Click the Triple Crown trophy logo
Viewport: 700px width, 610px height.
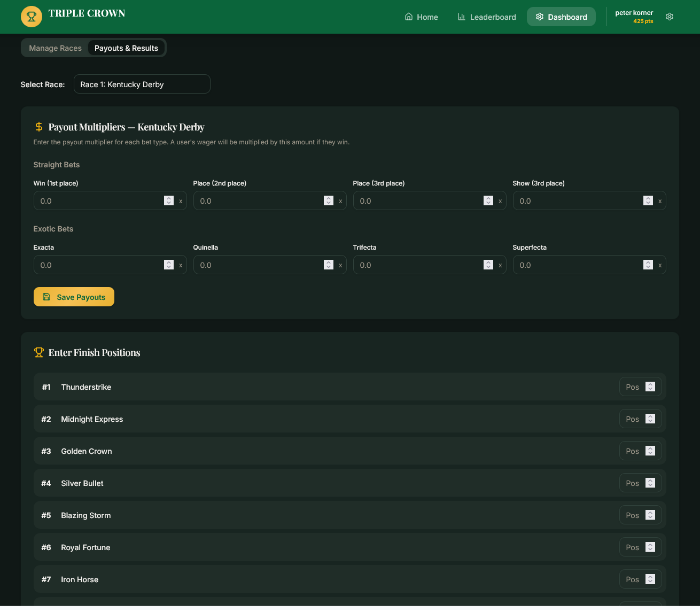[31, 17]
